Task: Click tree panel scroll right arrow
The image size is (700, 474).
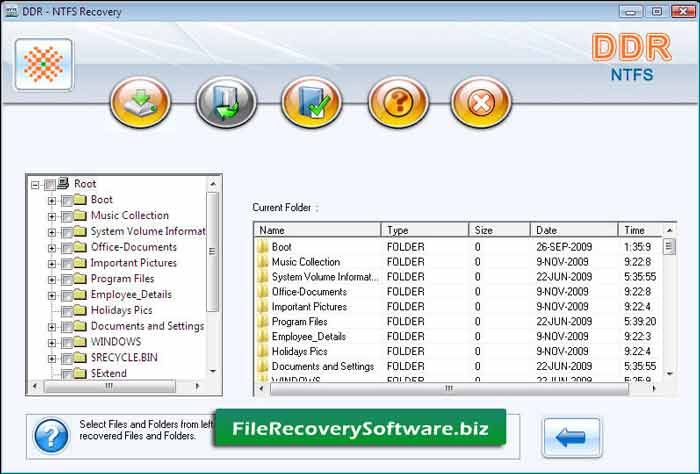Action: point(198,387)
